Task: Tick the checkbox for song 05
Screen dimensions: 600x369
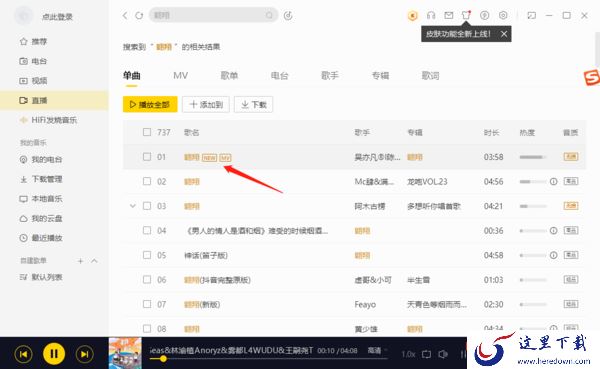Action: (x=147, y=255)
